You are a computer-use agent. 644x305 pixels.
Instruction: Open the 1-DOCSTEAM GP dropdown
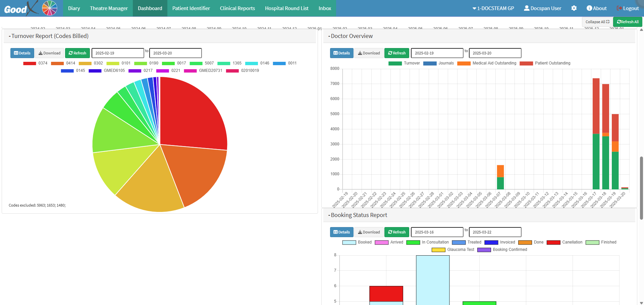493,8
